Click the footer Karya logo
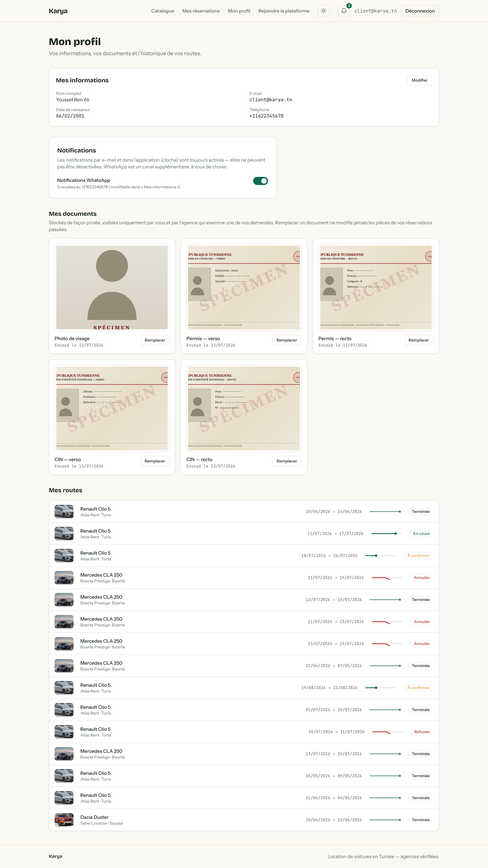The height and width of the screenshot is (868, 488). 55,856
